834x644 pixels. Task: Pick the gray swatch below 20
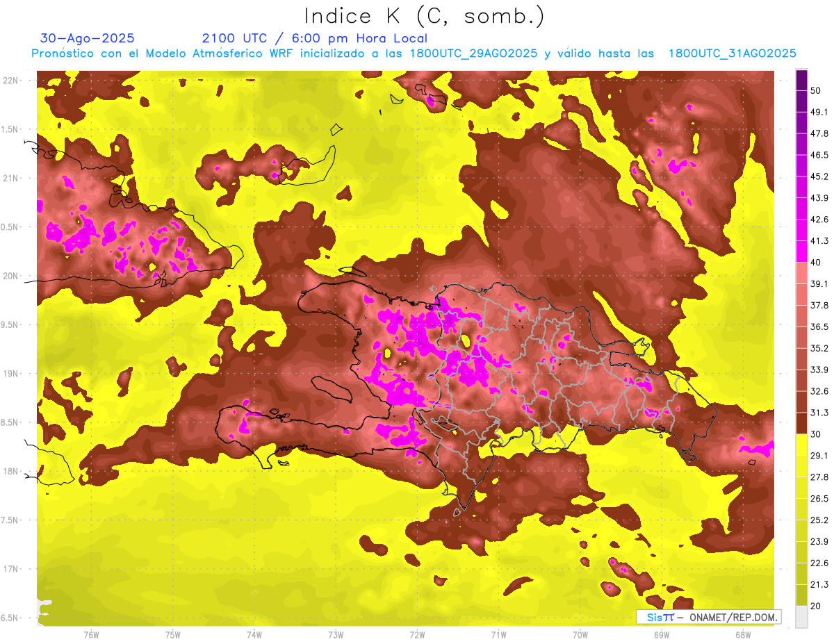tap(801, 617)
